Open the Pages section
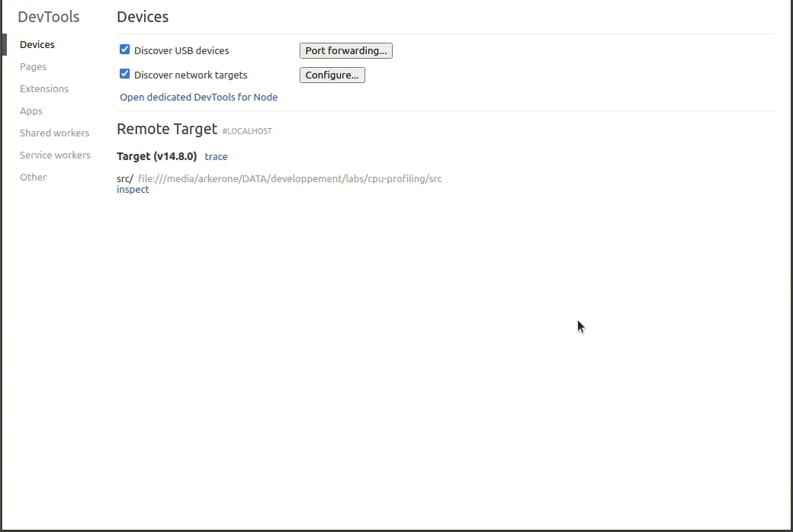 coord(33,67)
